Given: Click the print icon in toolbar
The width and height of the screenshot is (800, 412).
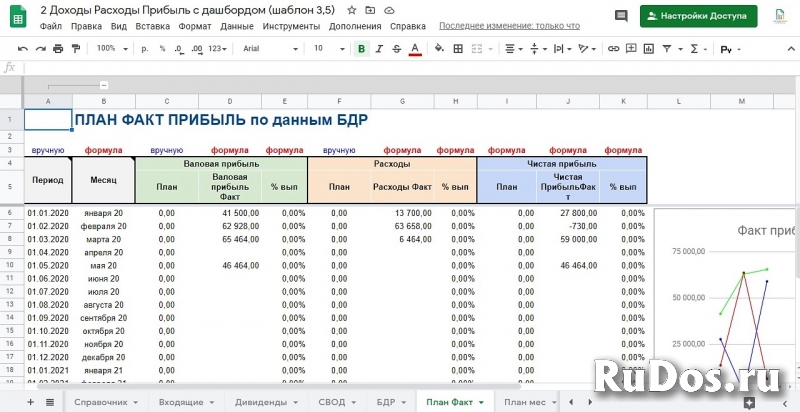Looking at the screenshot, I should click(x=58, y=48).
